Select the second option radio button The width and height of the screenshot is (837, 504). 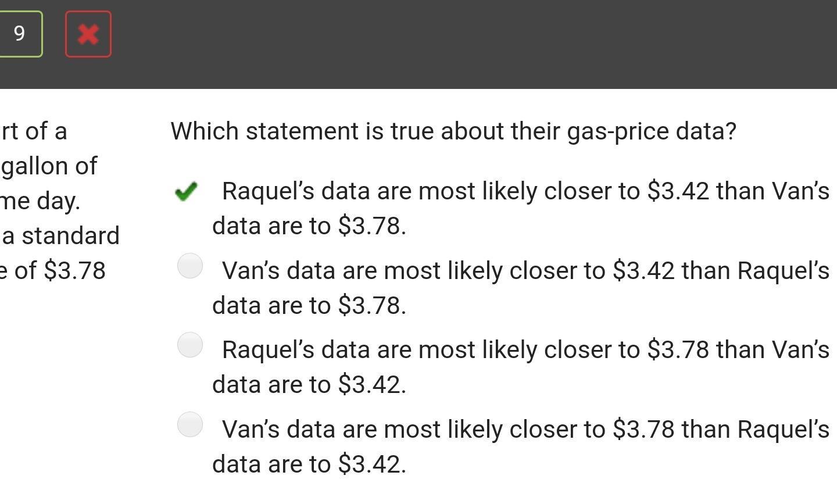[x=190, y=266]
